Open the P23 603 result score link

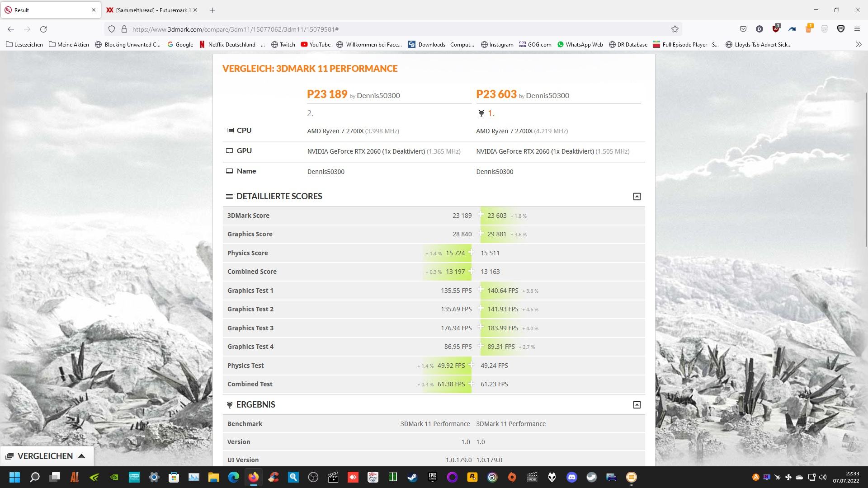(496, 94)
